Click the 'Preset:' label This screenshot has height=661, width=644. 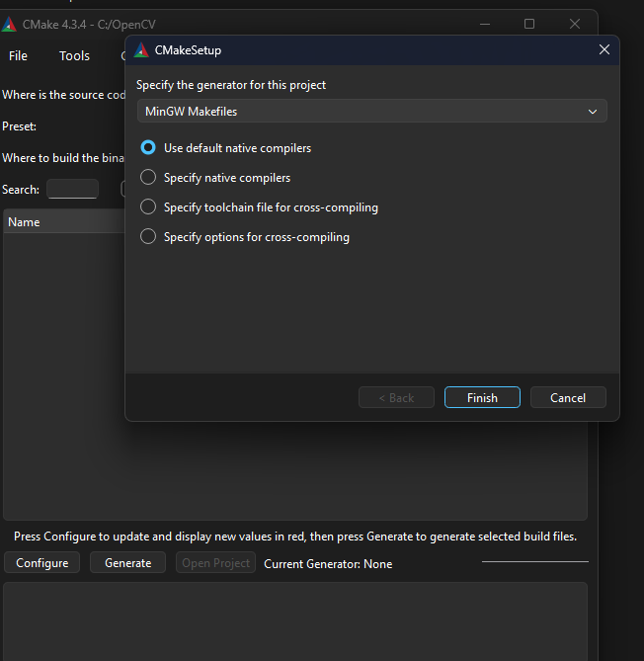(19, 126)
